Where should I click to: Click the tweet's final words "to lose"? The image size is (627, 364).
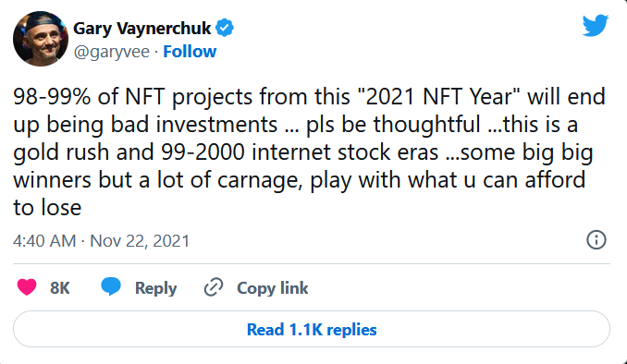click(47, 208)
